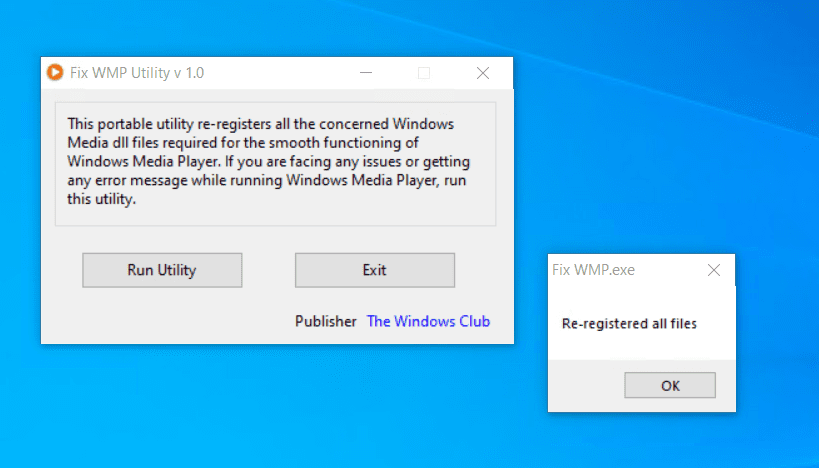Close the Fix WMP.exe message dialog
This screenshot has width=819, height=468.
pos(713,270)
